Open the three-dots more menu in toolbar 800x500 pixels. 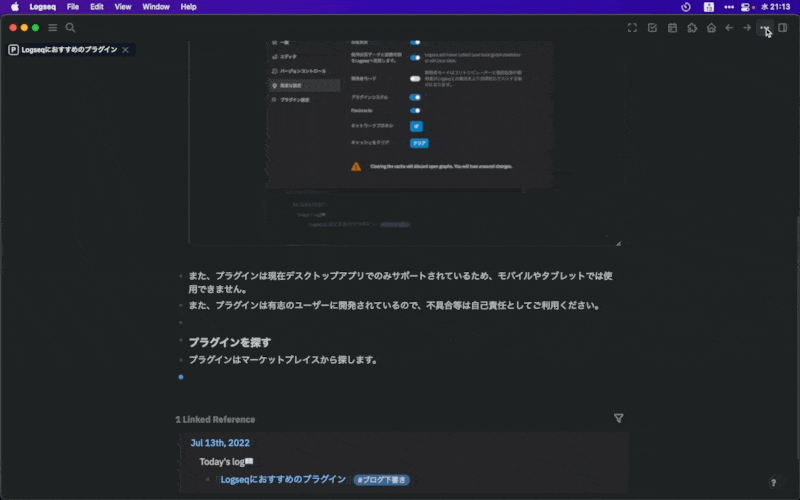[764, 28]
